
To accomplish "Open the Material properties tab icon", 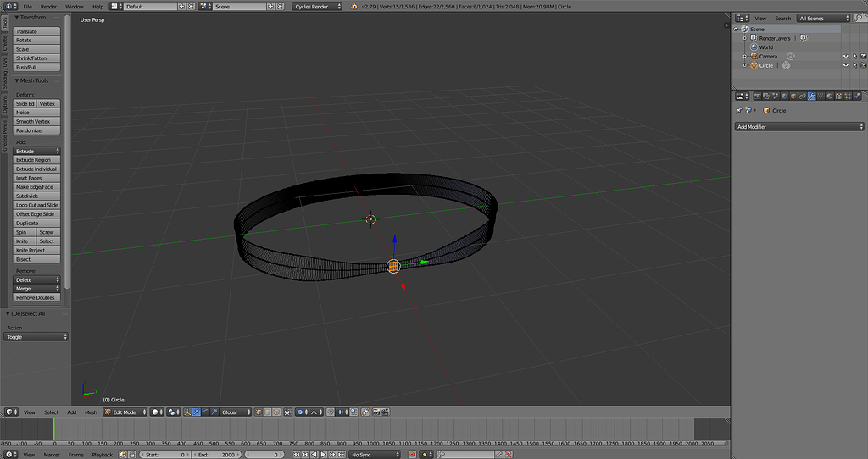I will 830,97.
